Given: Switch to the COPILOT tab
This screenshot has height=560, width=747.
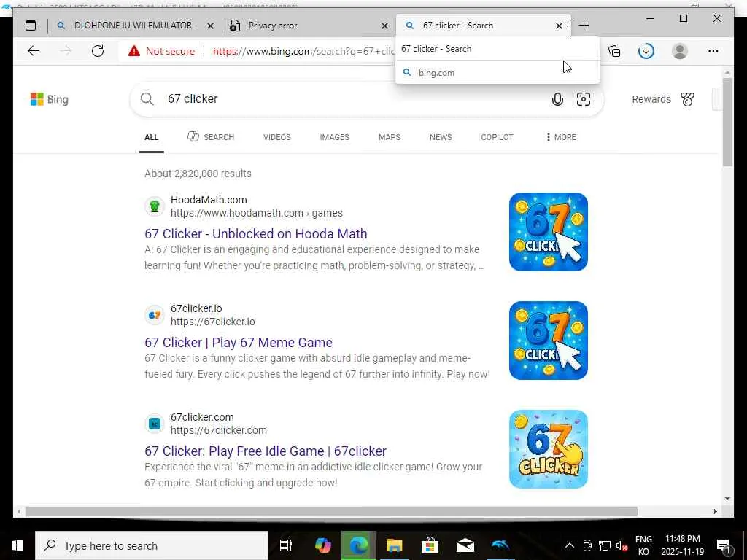Looking at the screenshot, I should click(x=497, y=137).
